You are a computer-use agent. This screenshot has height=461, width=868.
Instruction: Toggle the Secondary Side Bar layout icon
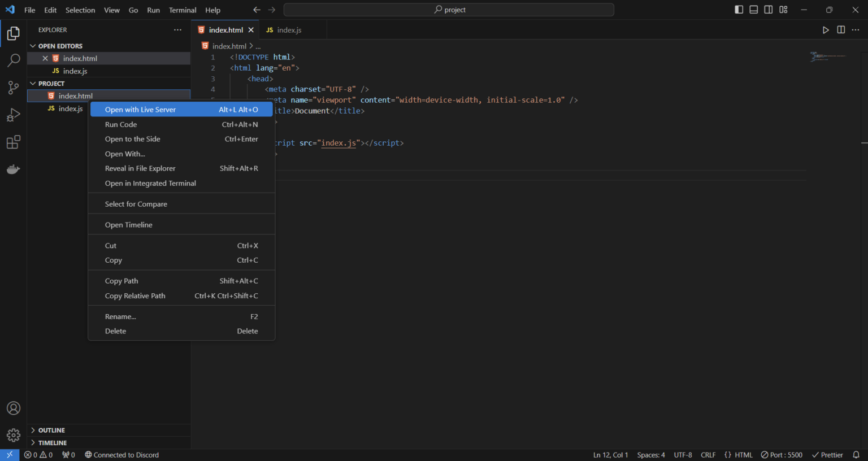click(x=769, y=10)
